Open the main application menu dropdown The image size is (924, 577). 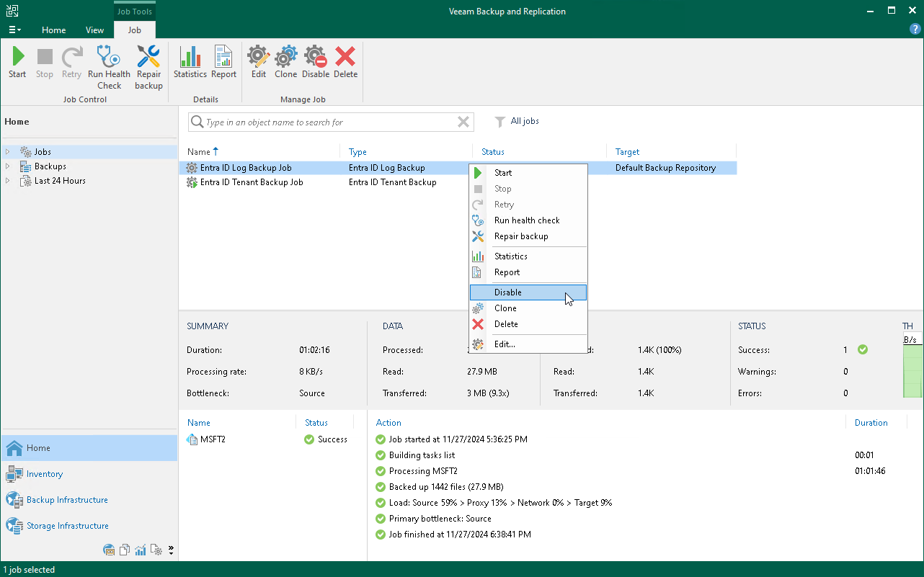point(14,30)
